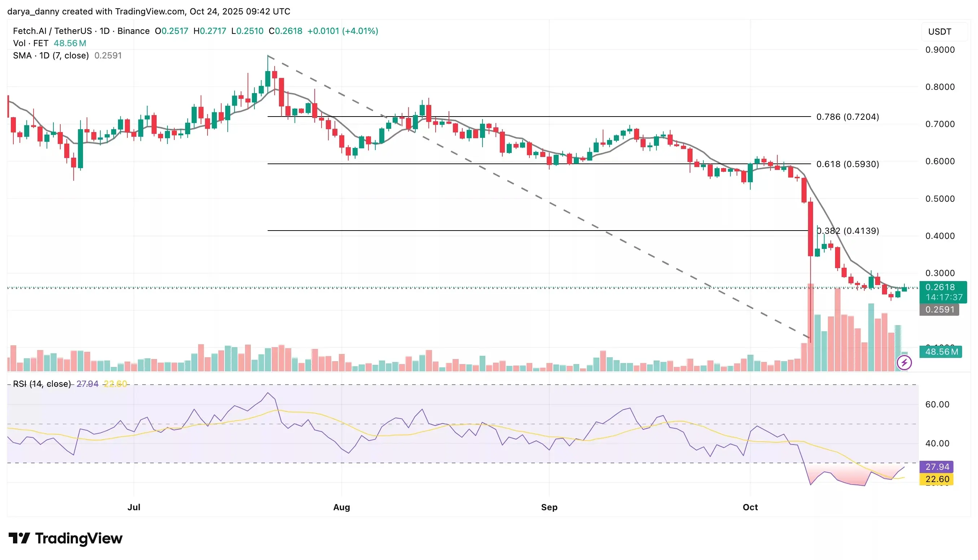Click the 0.382 (0.4139) Fibonacci level label
Screen dimensions: 978x560
tap(847, 231)
